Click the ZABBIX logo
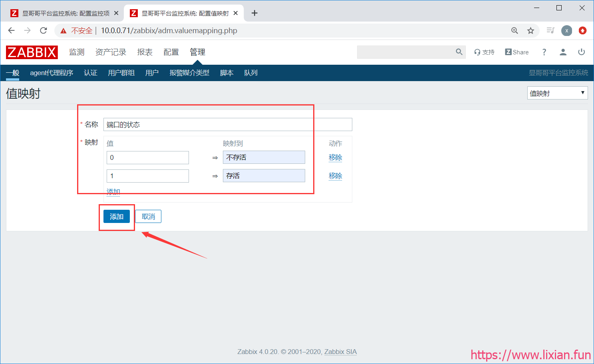 pyautogui.click(x=32, y=52)
